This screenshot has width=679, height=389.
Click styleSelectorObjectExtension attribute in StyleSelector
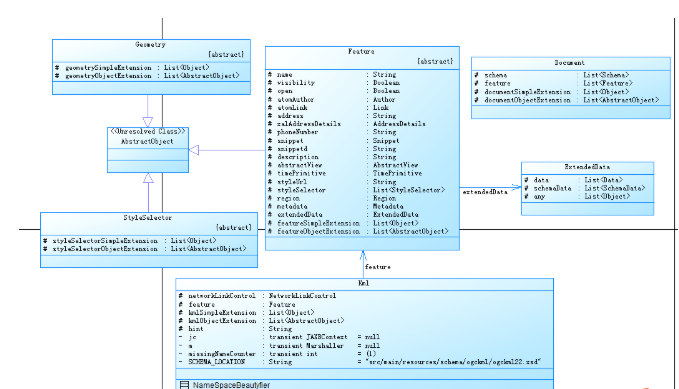click(x=145, y=249)
